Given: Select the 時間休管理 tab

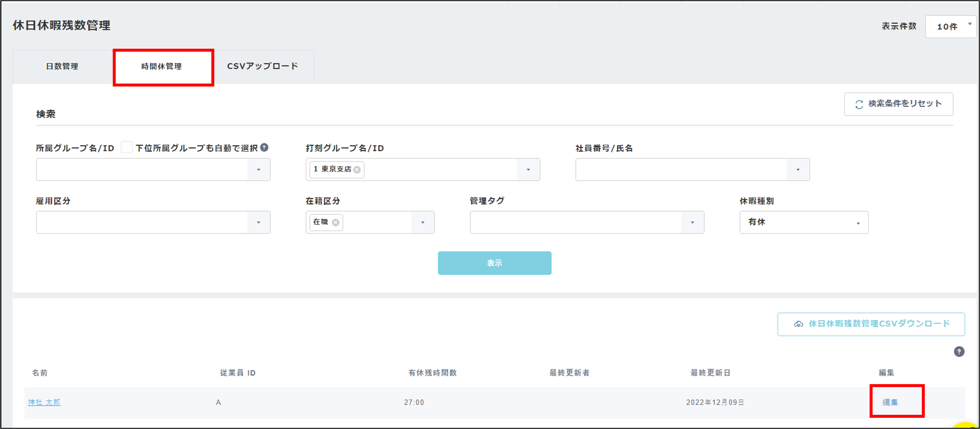Looking at the screenshot, I should pyautogui.click(x=162, y=67).
